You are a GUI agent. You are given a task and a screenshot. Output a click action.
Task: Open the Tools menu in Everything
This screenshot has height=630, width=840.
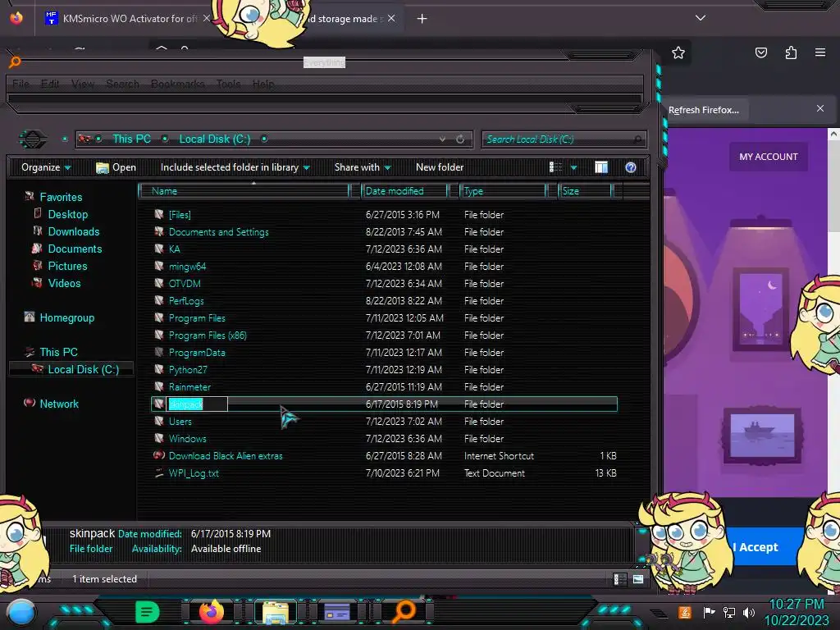228,84
